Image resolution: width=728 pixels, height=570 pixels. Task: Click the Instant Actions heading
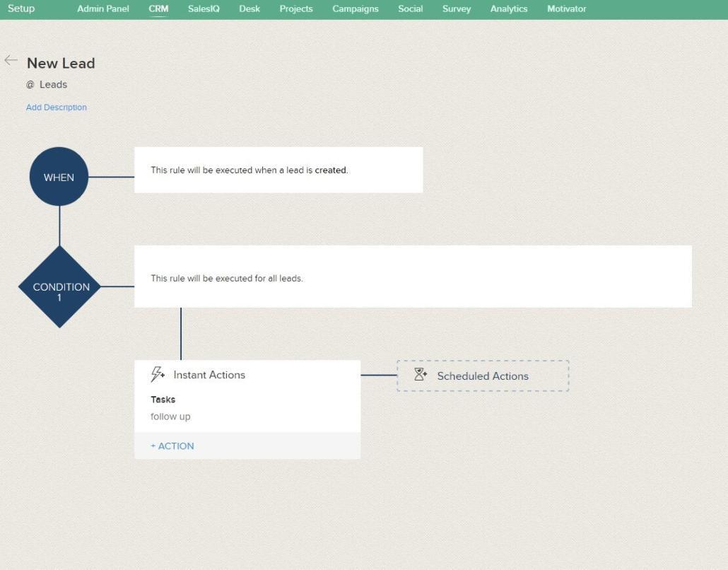(209, 375)
